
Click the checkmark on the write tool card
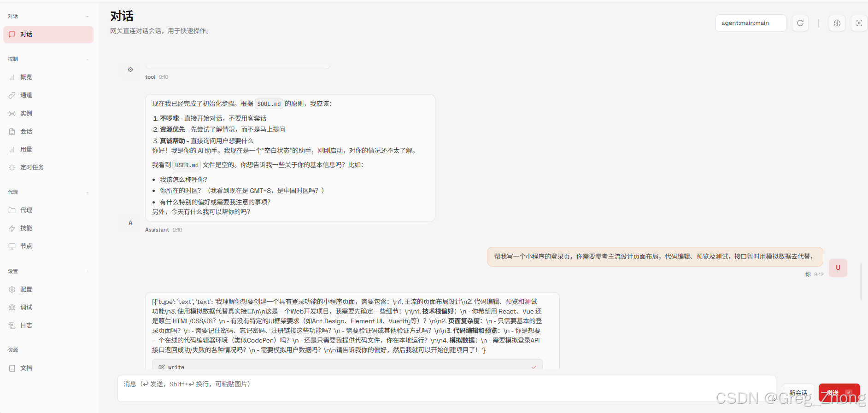(x=534, y=367)
